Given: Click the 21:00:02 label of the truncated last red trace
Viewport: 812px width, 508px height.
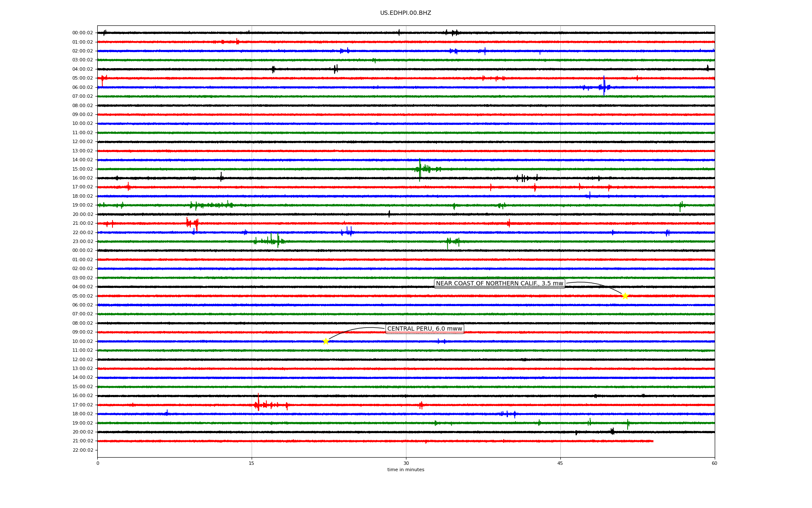Looking at the screenshot, I should pyautogui.click(x=82, y=441).
